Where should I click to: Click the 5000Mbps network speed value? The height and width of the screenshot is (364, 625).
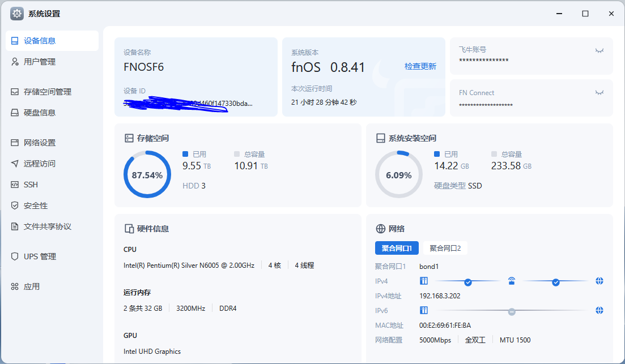pyautogui.click(x=435, y=340)
